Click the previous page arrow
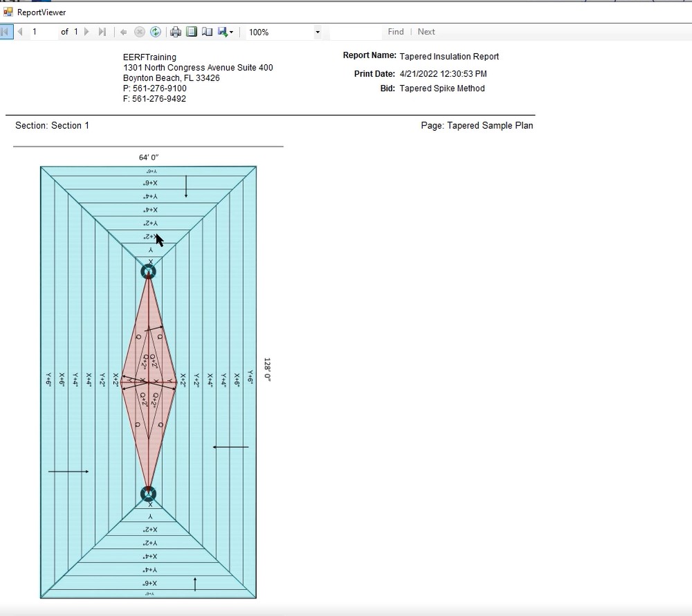Image resolution: width=692 pixels, height=616 pixels. (x=20, y=32)
